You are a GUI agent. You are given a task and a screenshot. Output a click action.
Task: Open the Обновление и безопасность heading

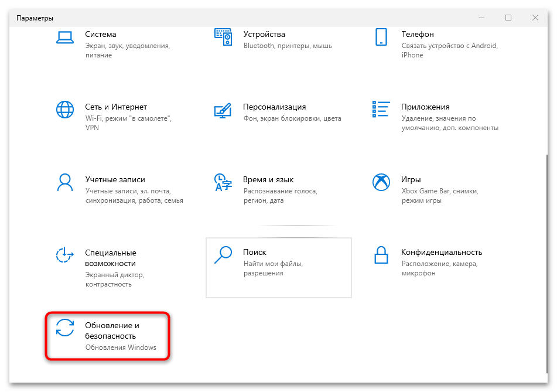[x=112, y=330]
